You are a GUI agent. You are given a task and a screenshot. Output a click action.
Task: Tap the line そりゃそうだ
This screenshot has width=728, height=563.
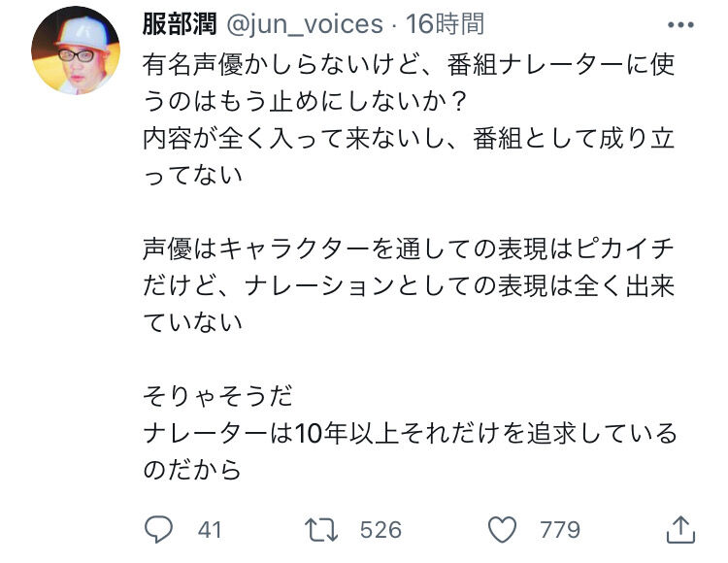[x=217, y=396]
